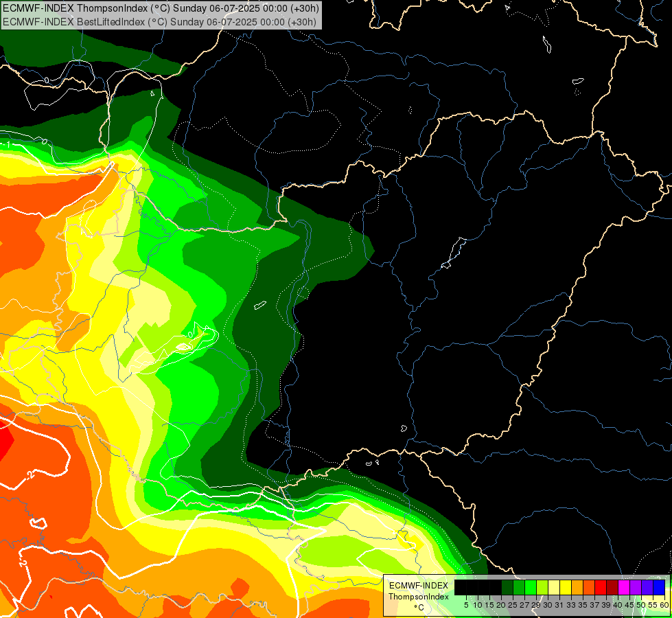Click the legend's 'ECMWF-INDEX' label
The height and width of the screenshot is (618, 672).
pyautogui.click(x=419, y=586)
